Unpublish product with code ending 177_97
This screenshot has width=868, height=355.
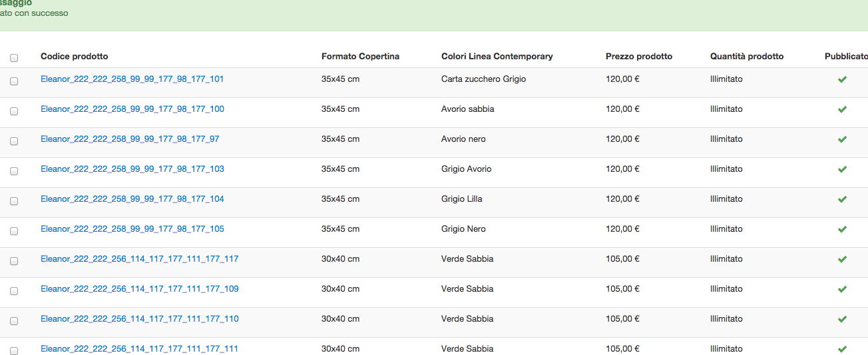842,139
